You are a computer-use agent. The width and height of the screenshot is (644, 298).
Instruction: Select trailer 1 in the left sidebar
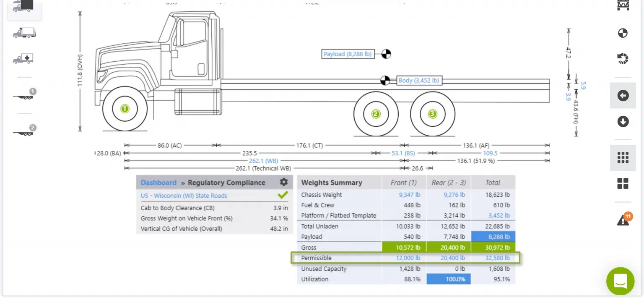pyautogui.click(x=24, y=94)
